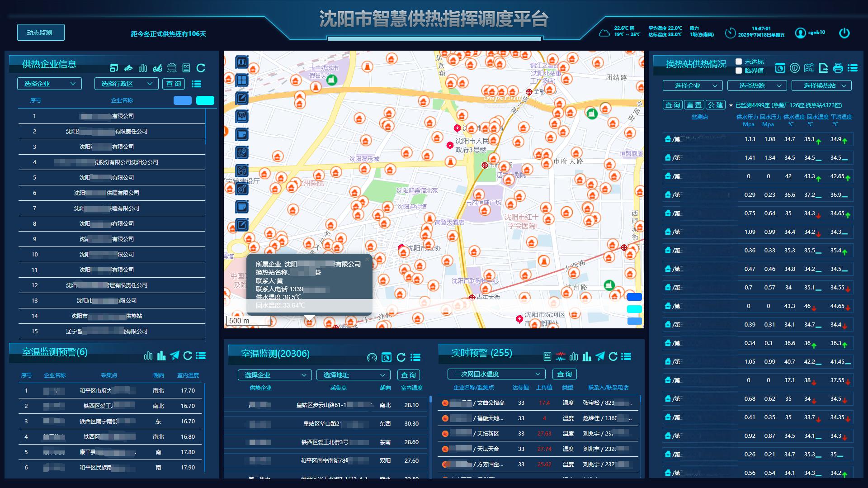Click the tow truck icon in 供热企业信息
The image size is (868, 488).
pyautogui.click(x=157, y=68)
